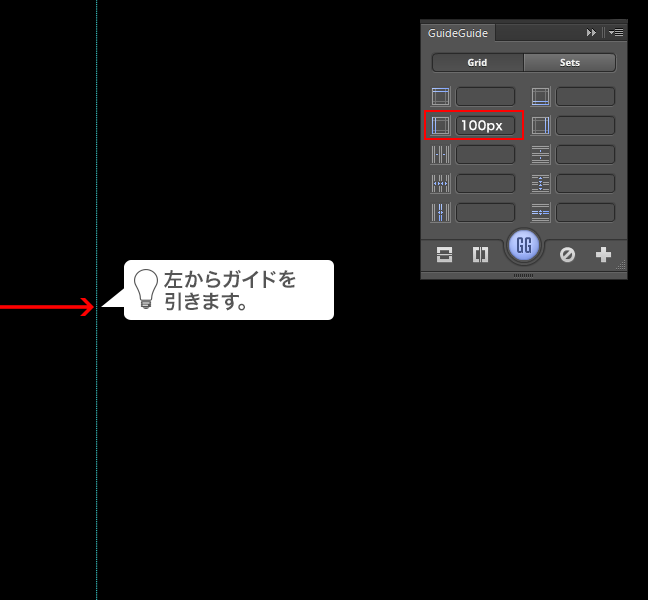Click the empty right margin field

585,126
